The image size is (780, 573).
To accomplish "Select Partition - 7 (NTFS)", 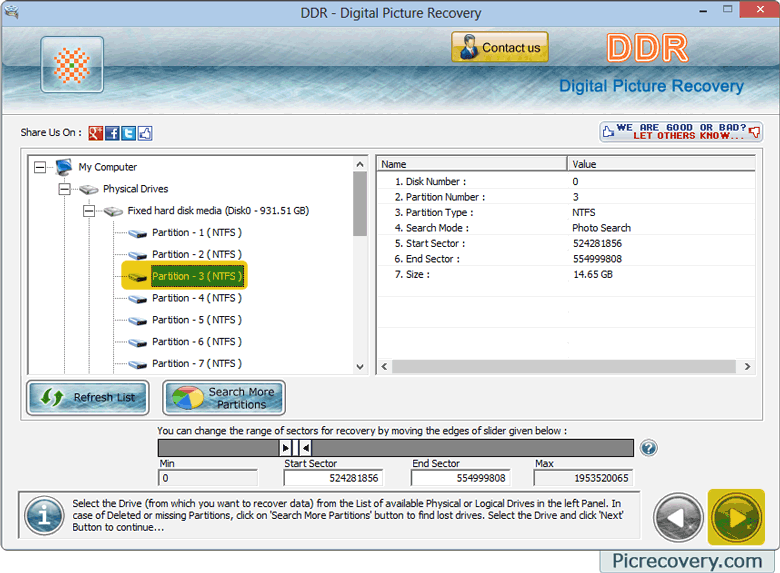I will [x=197, y=364].
